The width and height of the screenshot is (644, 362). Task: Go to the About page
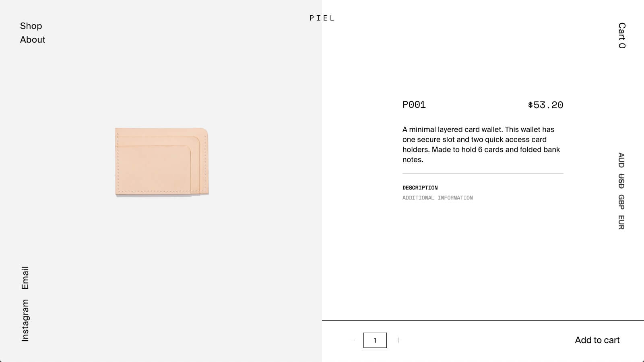(x=33, y=39)
